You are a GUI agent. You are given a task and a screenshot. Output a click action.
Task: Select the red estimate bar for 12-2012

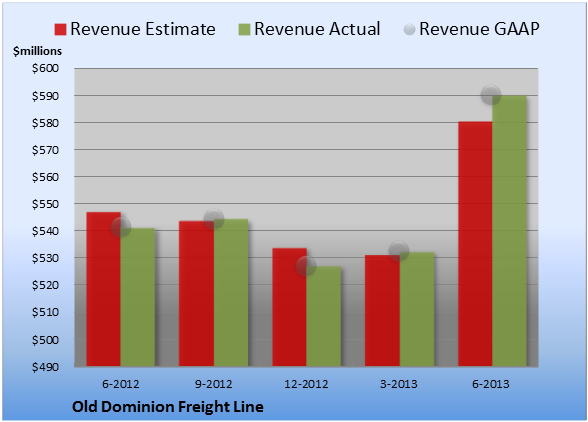290,307
